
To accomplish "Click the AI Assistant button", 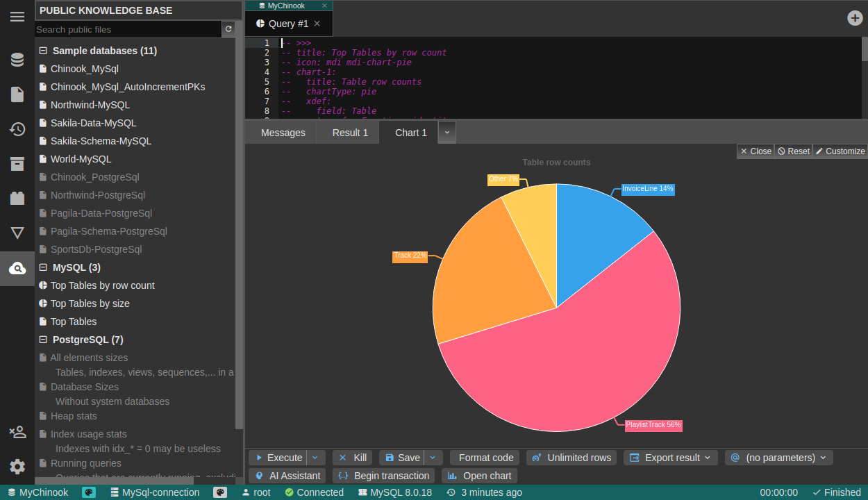I will click(x=287, y=476).
